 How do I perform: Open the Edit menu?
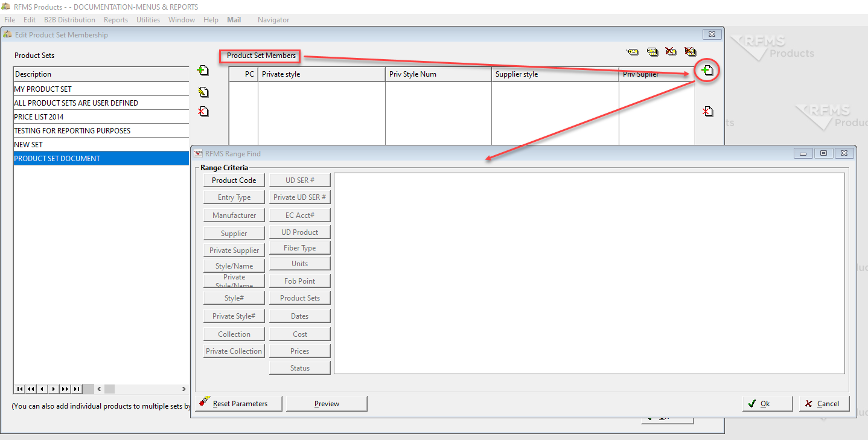point(30,20)
